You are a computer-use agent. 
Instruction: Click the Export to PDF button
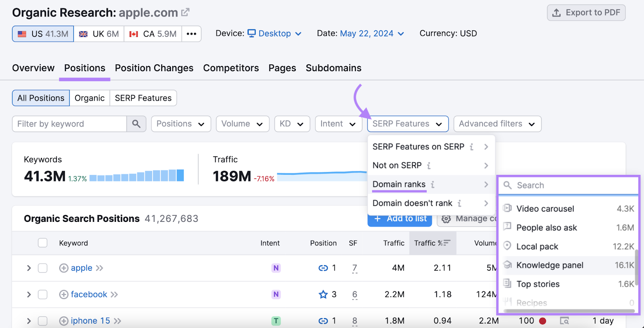pos(586,12)
